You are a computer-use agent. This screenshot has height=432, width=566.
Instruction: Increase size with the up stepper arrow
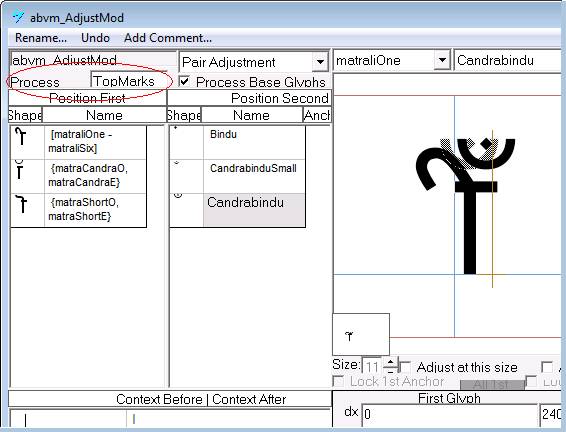coord(390,362)
